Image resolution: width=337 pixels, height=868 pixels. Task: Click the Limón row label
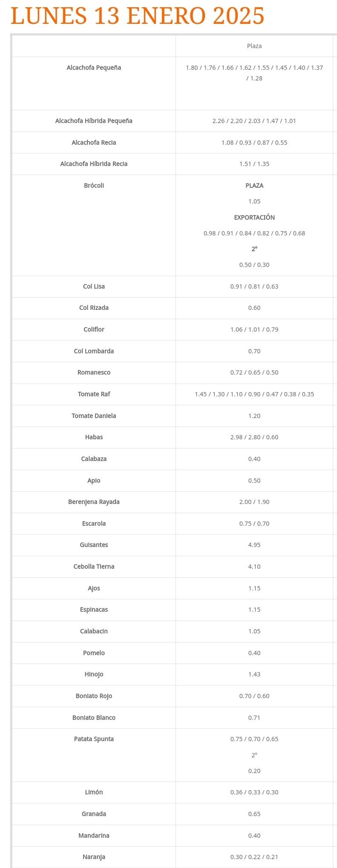(x=94, y=792)
